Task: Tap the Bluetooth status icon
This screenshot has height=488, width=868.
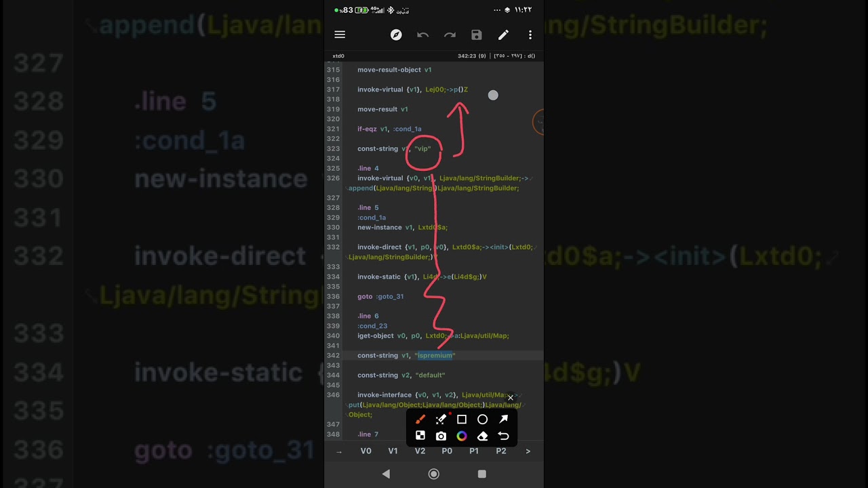Action: click(x=391, y=10)
